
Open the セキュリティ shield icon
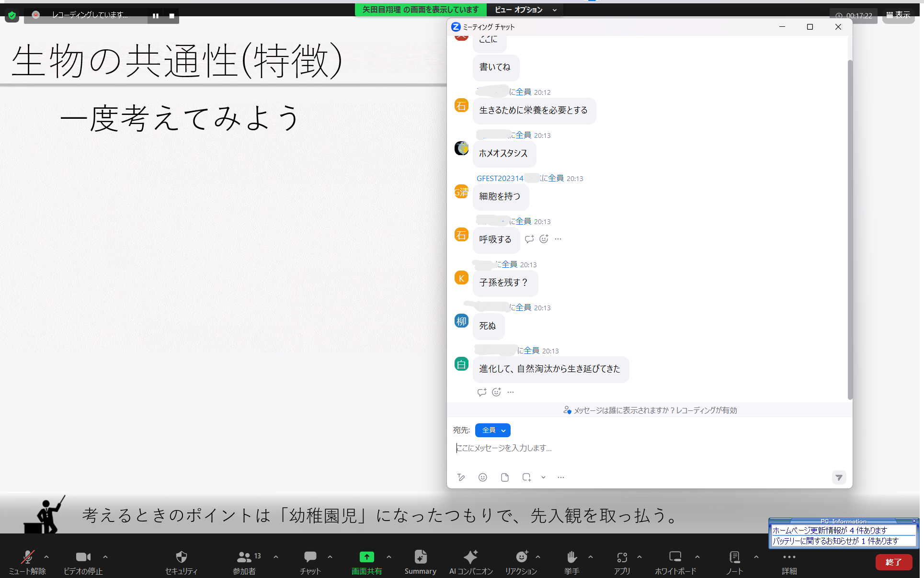tap(181, 562)
